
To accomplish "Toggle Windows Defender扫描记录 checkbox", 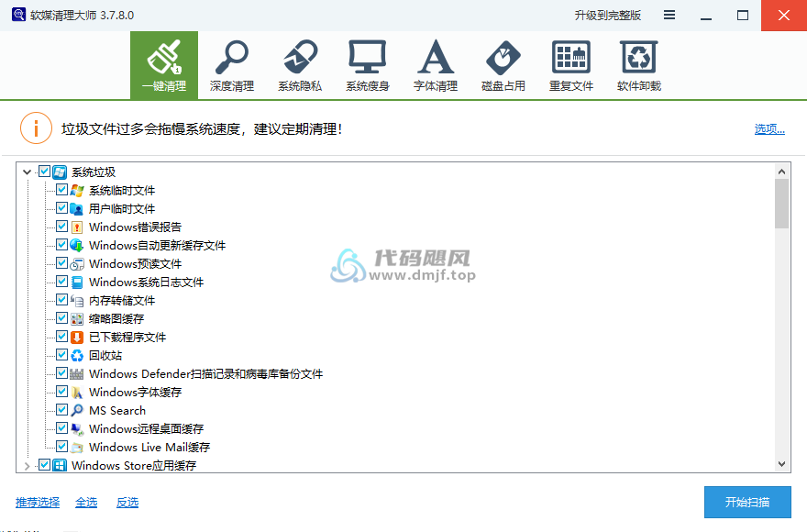I will pos(61,373).
